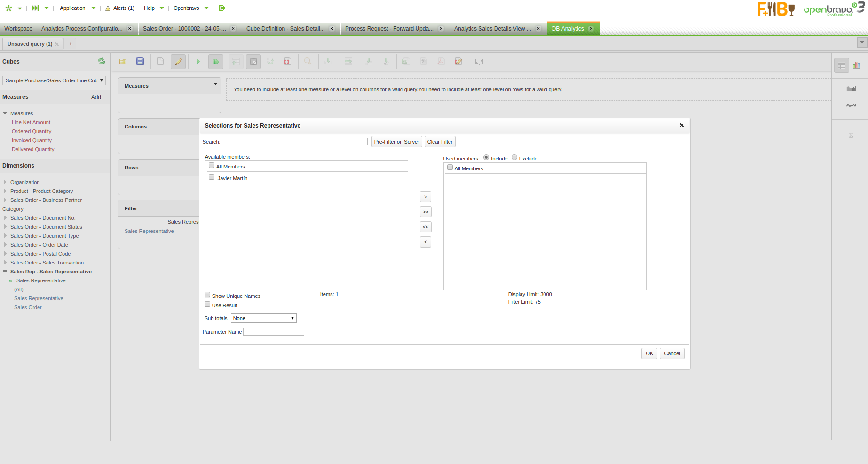Switch to chart mode with colored bars icon
This screenshot has width=868, height=464.
(x=857, y=65)
